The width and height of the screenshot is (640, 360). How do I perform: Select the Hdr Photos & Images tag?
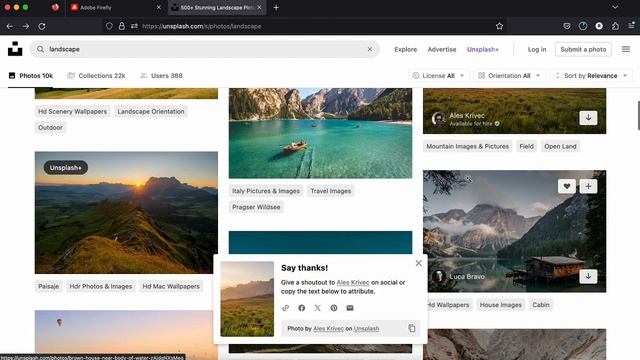tap(100, 286)
